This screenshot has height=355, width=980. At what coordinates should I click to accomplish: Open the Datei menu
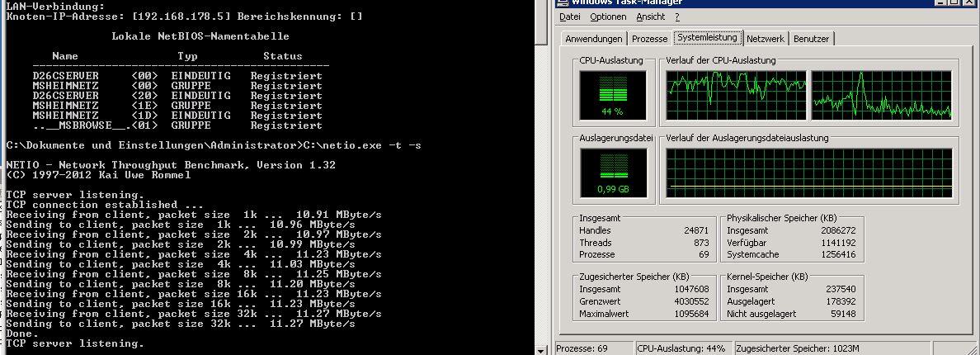coord(570,17)
